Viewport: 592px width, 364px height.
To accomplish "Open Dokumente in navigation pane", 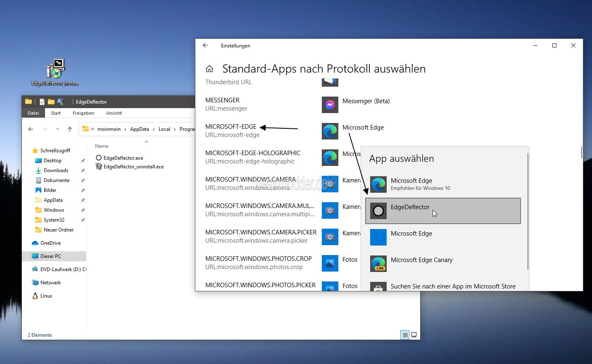I will click(52, 180).
